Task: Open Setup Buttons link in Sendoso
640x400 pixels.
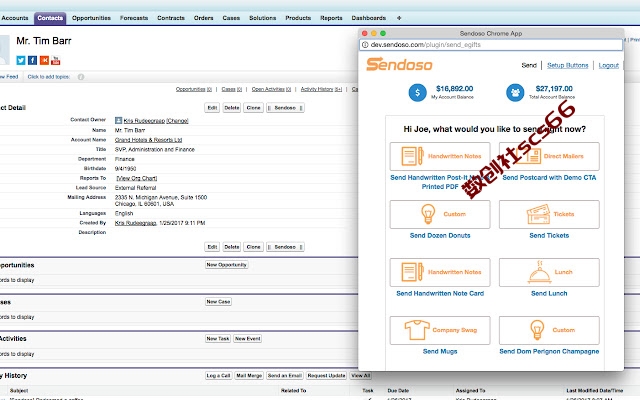Action: point(567,65)
